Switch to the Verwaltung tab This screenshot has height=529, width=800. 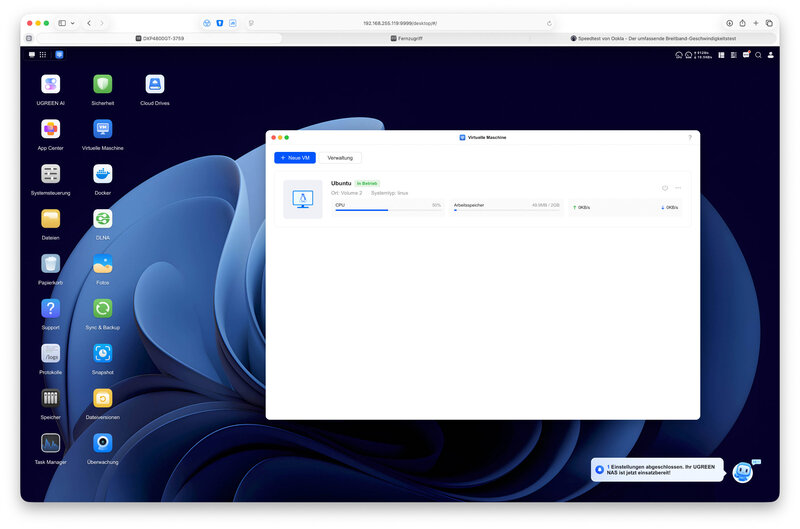click(x=340, y=158)
